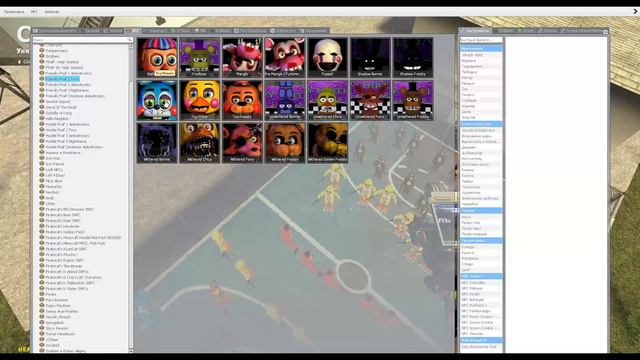Select the NPC Health tool
Screen dimensions: 640x360
(481, 294)
